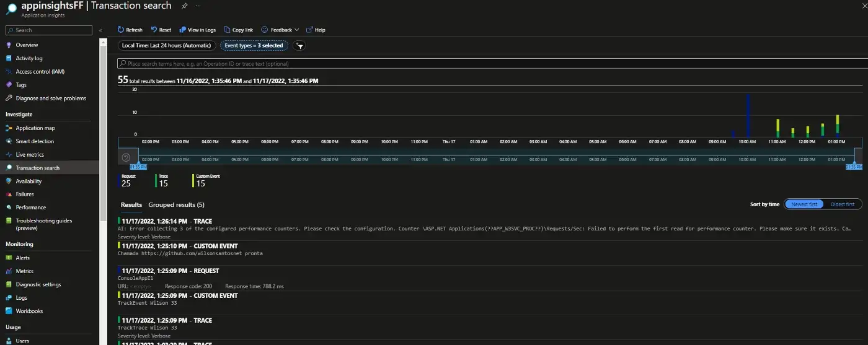Click the Live metrics icon
The image size is (868, 345).
[x=9, y=155]
